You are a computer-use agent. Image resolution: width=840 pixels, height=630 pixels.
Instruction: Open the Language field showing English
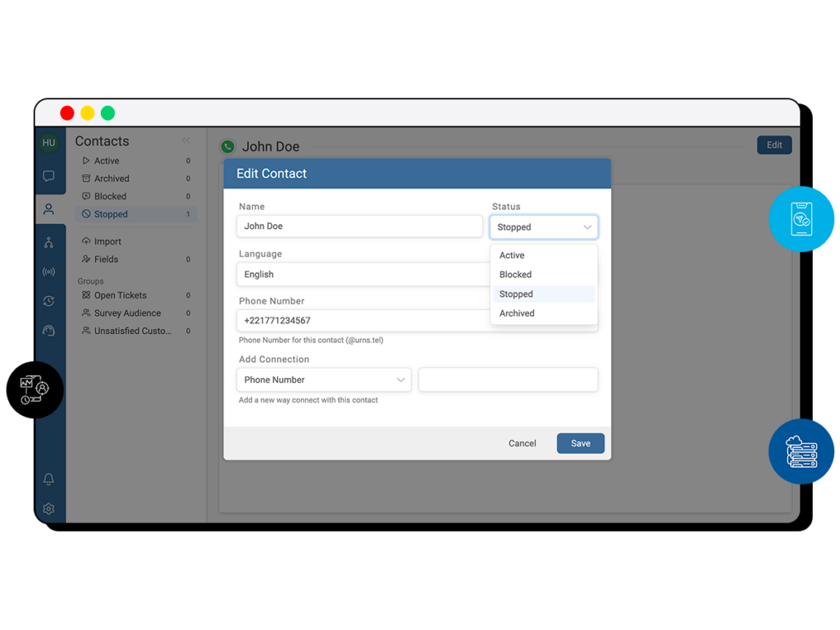(x=363, y=274)
